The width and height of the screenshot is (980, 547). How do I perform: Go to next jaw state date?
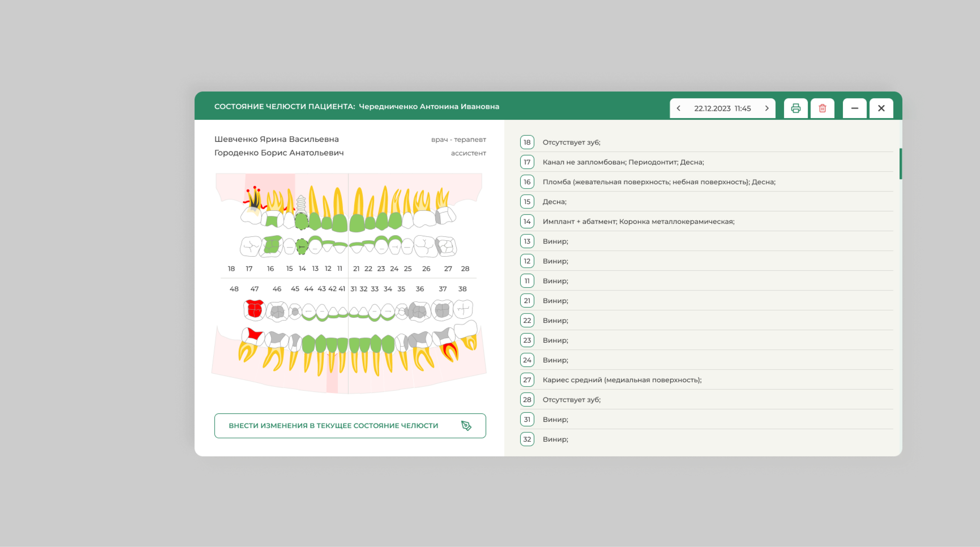click(767, 108)
